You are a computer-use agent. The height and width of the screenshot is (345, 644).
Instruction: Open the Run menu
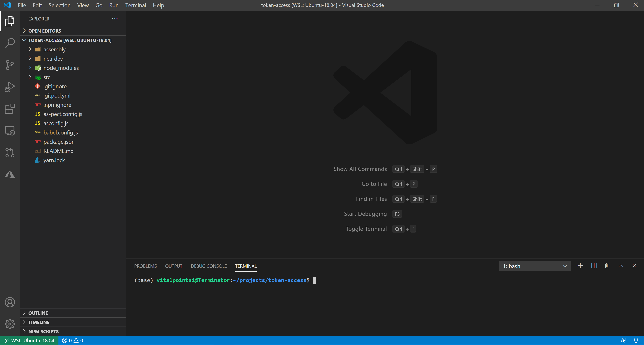coord(114,5)
